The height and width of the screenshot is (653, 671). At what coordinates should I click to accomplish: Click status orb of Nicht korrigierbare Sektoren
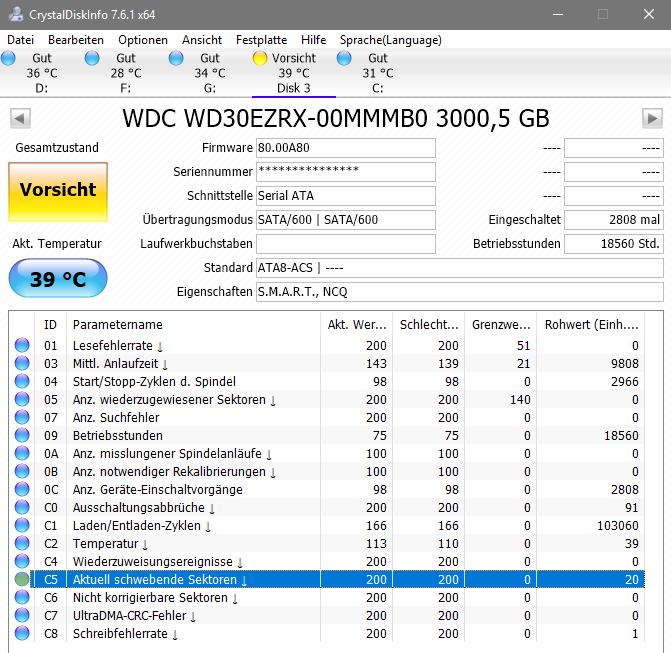[22, 597]
